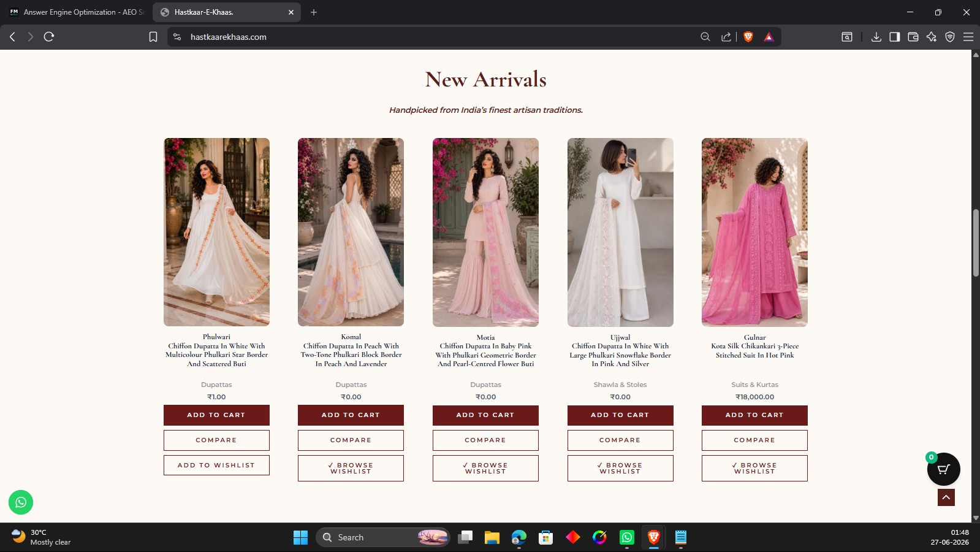Viewport: 980px width, 552px height.
Task: Open Leo AI sparkle icon
Action: (932, 37)
